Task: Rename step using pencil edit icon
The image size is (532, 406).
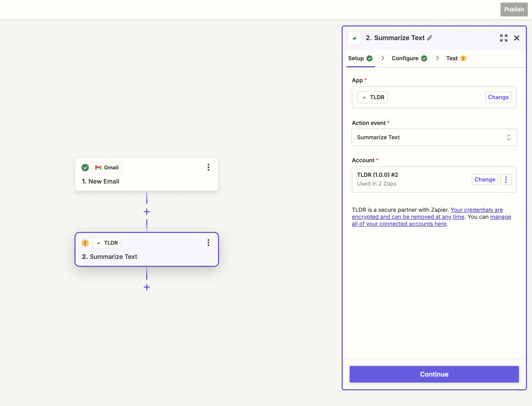Action: 430,38
